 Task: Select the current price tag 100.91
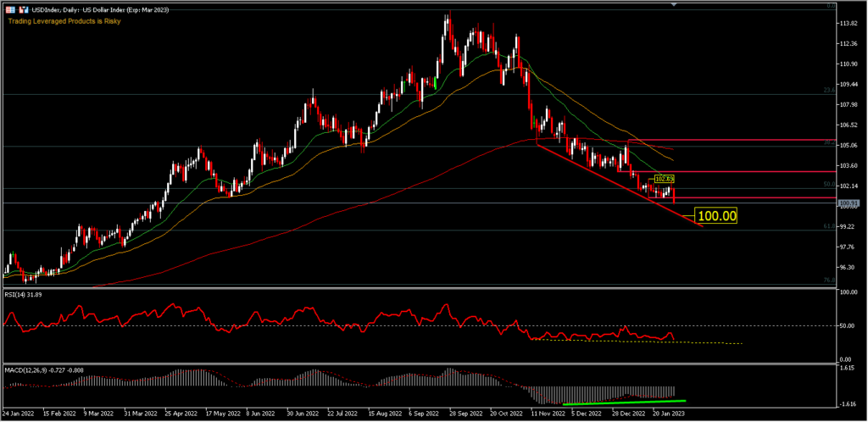click(x=849, y=203)
